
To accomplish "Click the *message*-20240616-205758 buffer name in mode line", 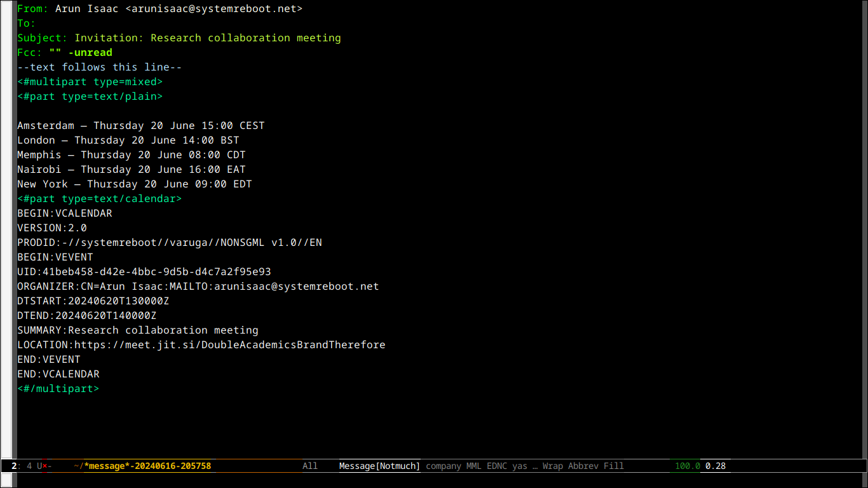I will point(147,466).
